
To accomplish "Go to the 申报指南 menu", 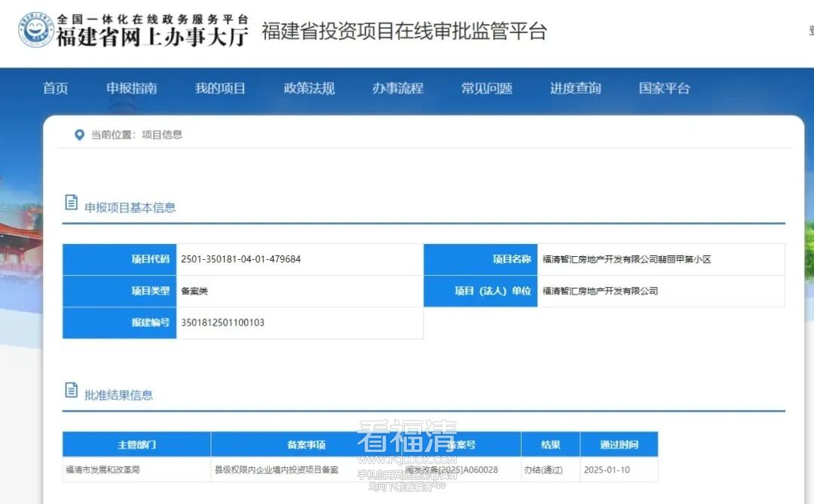I will click(x=132, y=88).
